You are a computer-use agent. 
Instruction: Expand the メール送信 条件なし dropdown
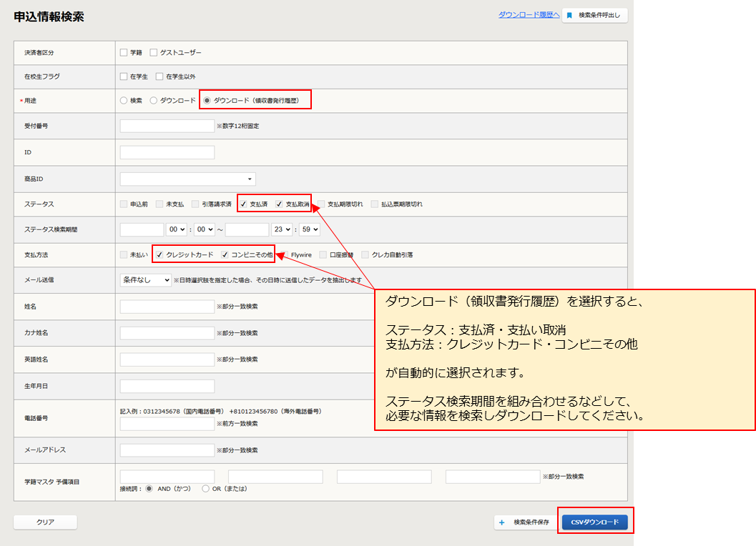pyautogui.click(x=145, y=280)
